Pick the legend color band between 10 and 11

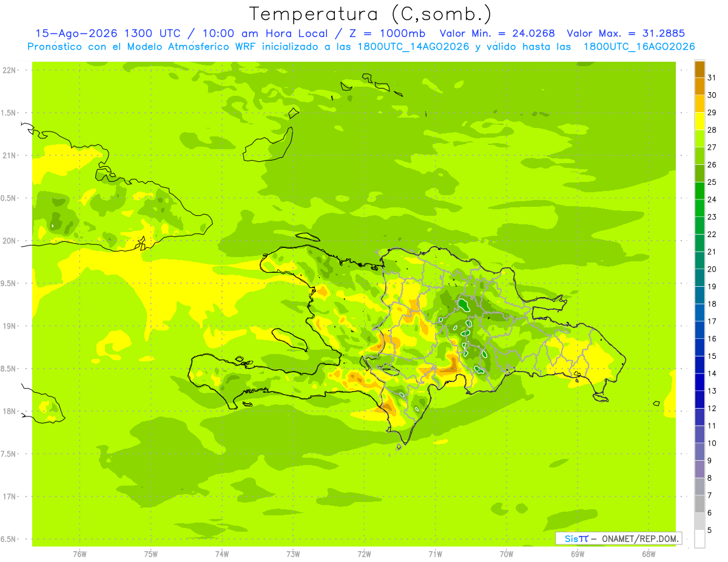699,434
